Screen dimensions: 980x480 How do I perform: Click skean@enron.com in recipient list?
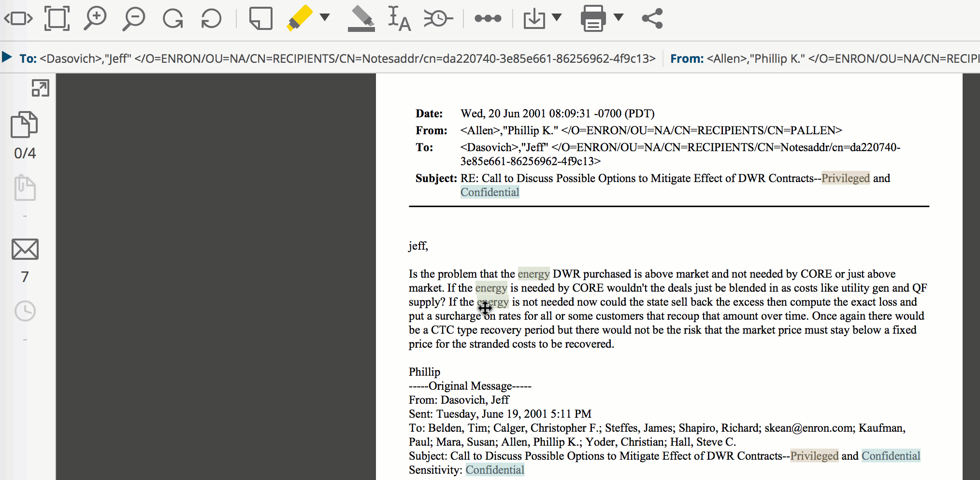pyautogui.click(x=809, y=428)
